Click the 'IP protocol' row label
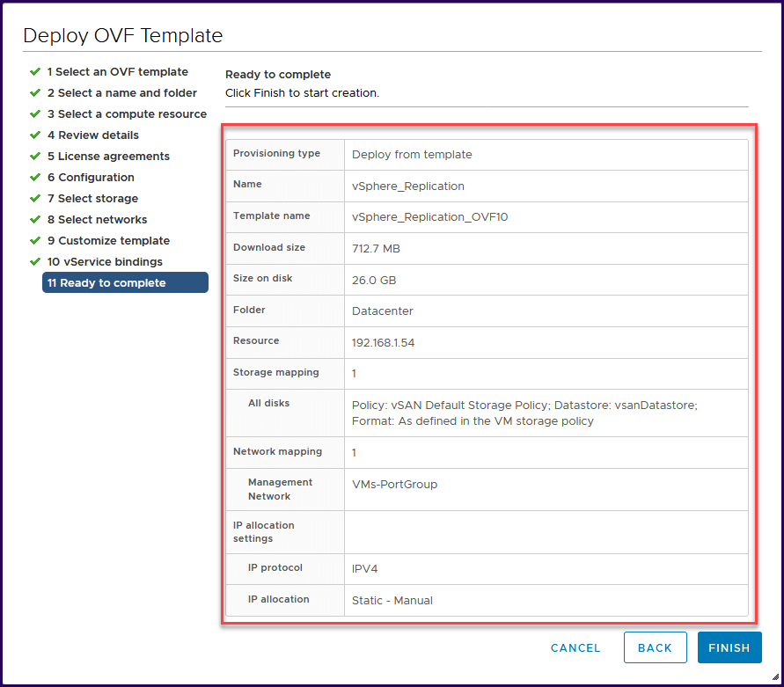 coord(275,568)
